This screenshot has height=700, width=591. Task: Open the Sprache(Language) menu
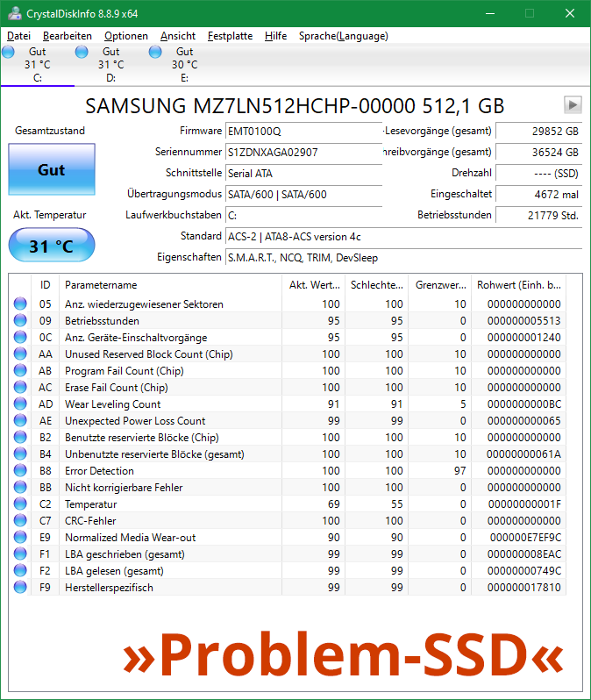344,36
